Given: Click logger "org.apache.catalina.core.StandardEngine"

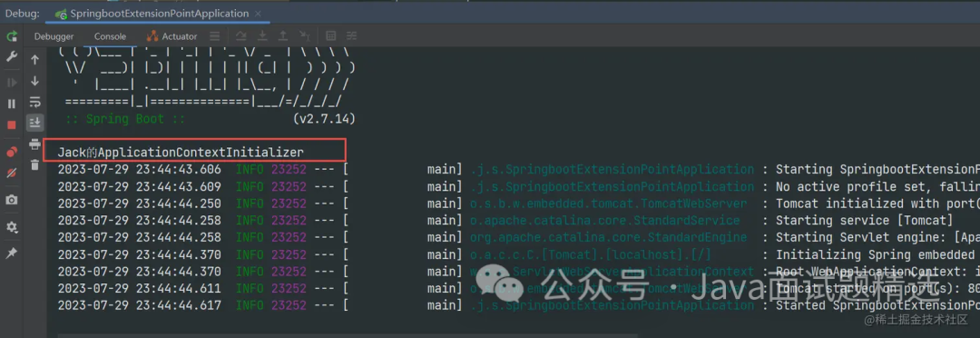Looking at the screenshot, I should tap(608, 237).
